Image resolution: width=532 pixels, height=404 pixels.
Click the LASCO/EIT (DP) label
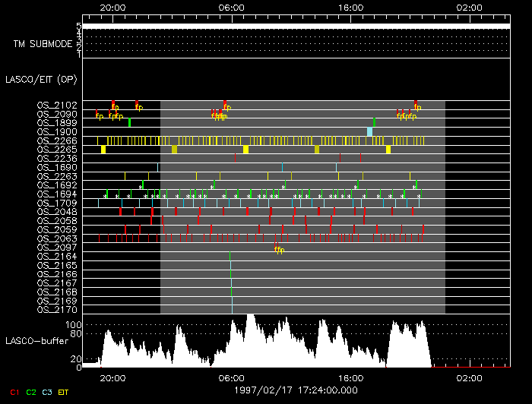[x=41, y=79]
